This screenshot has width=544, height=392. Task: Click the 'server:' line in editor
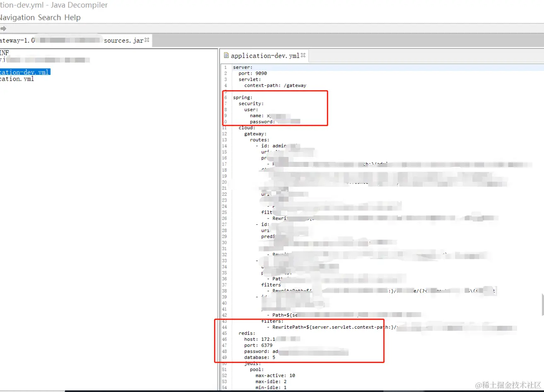pos(243,67)
